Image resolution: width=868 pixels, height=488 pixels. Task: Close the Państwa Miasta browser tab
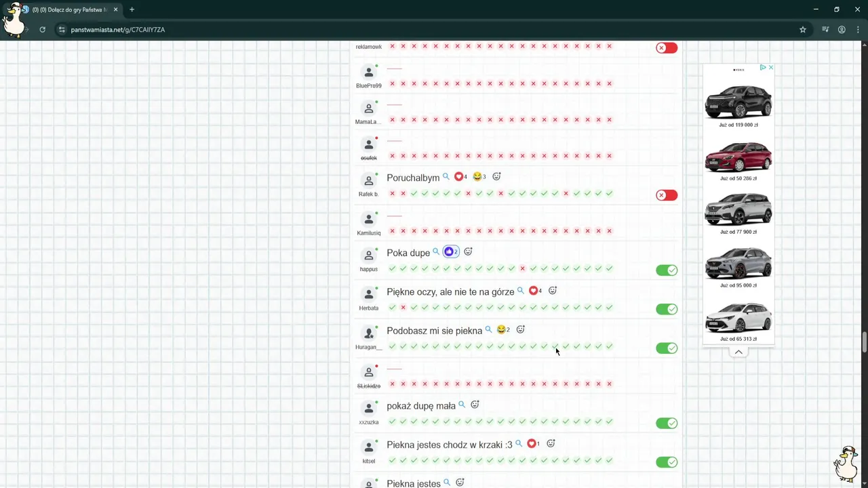115,9
